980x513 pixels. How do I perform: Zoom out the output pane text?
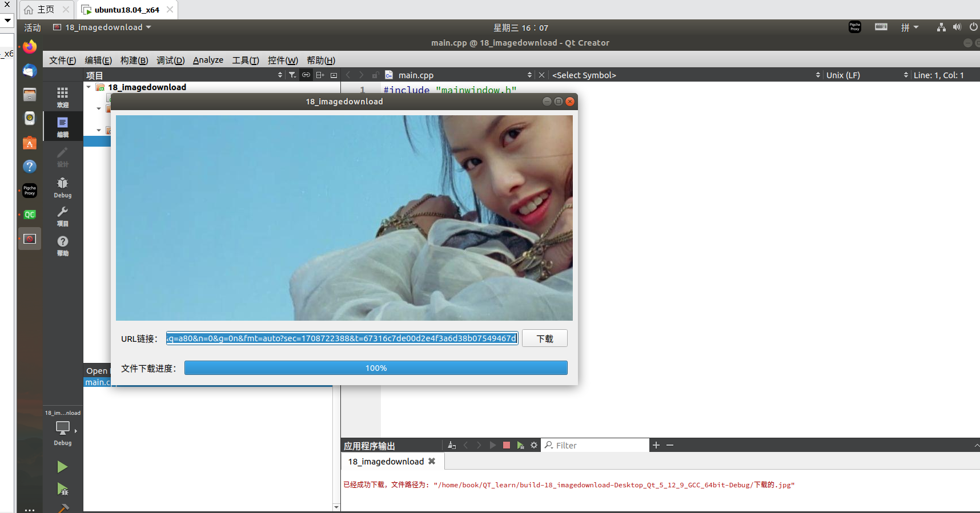click(670, 445)
